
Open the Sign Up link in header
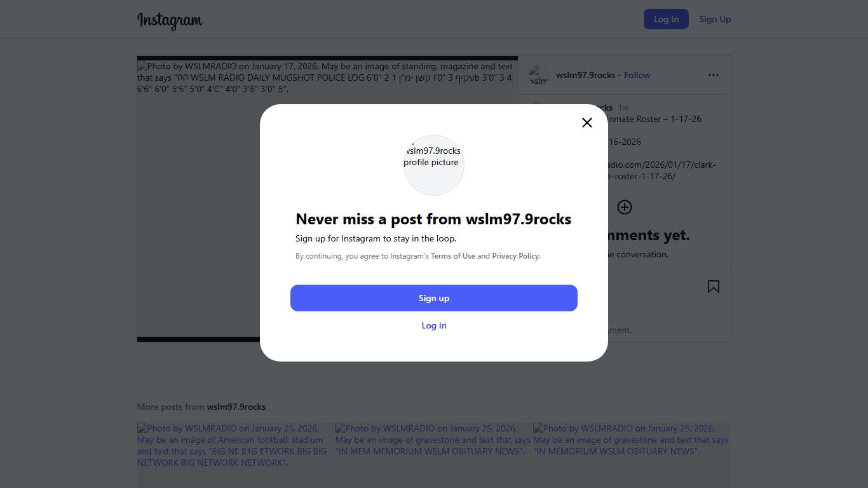[x=715, y=19]
